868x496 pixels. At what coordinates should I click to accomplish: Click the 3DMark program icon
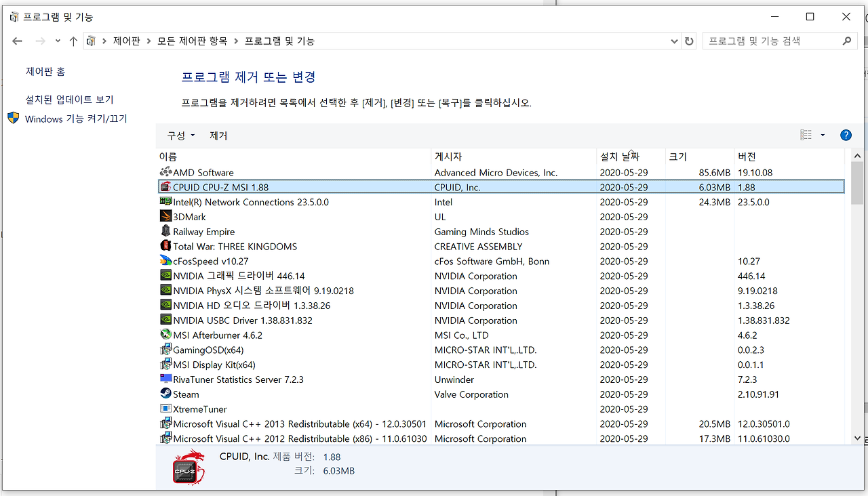point(165,217)
